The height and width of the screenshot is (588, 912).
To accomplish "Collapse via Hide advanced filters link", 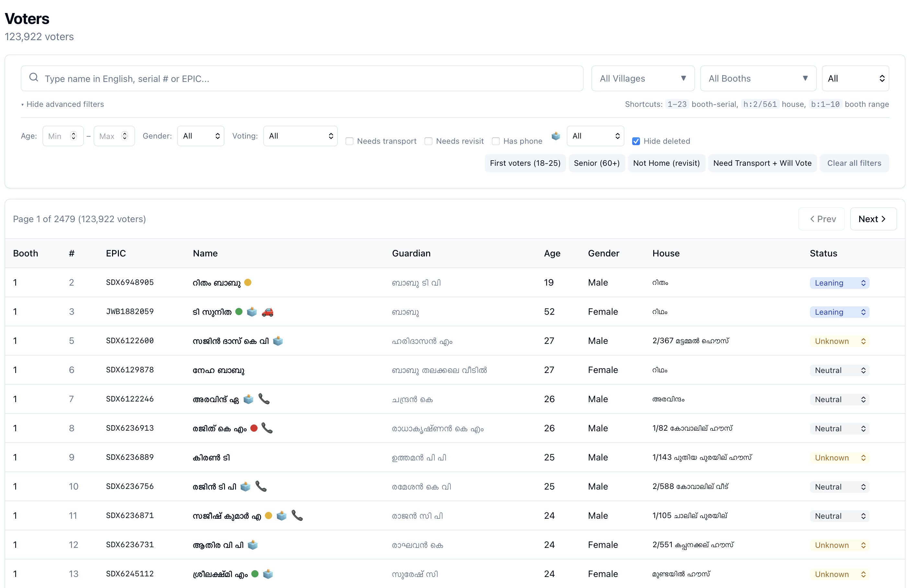I will tap(65, 104).
